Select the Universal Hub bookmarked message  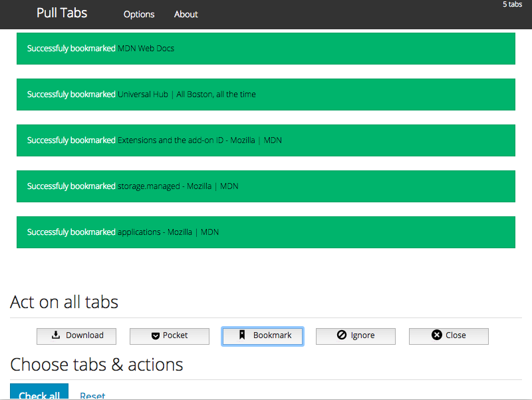click(x=266, y=95)
